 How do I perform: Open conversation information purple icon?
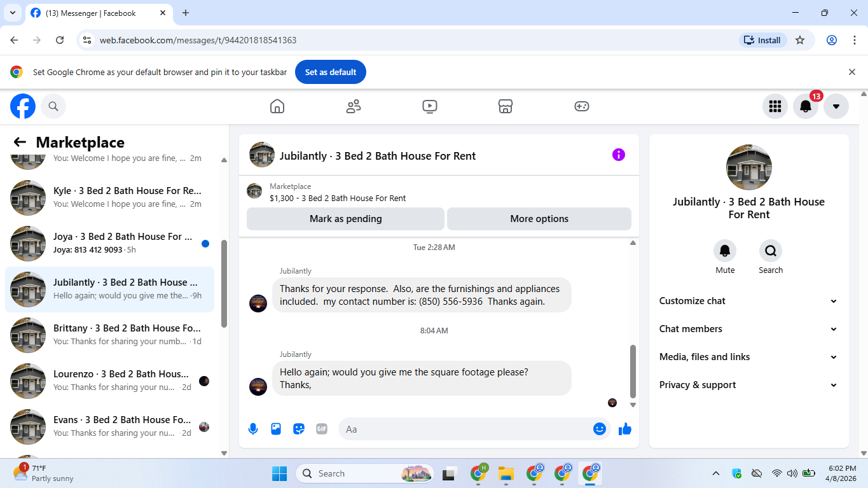click(x=619, y=155)
